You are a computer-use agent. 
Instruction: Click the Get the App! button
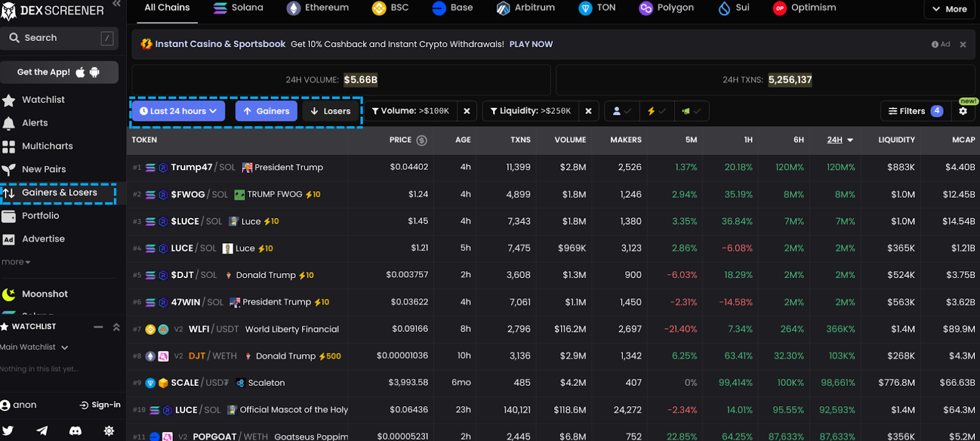[x=59, y=72]
